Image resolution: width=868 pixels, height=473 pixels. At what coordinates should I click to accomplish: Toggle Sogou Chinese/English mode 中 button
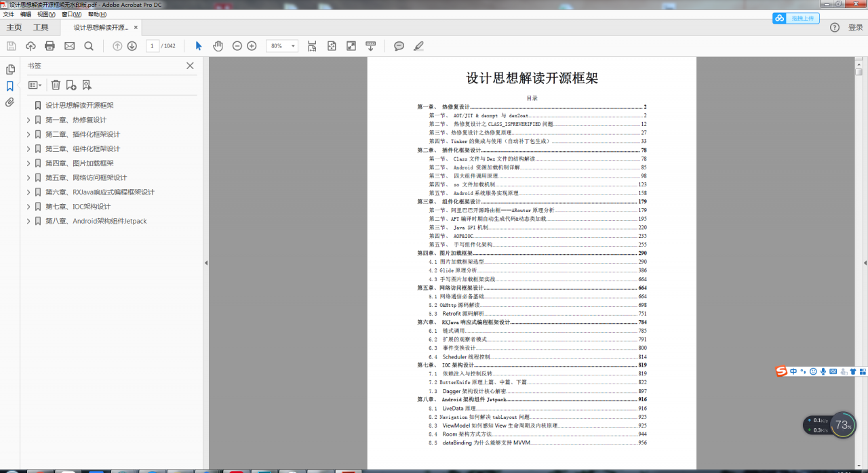point(793,371)
